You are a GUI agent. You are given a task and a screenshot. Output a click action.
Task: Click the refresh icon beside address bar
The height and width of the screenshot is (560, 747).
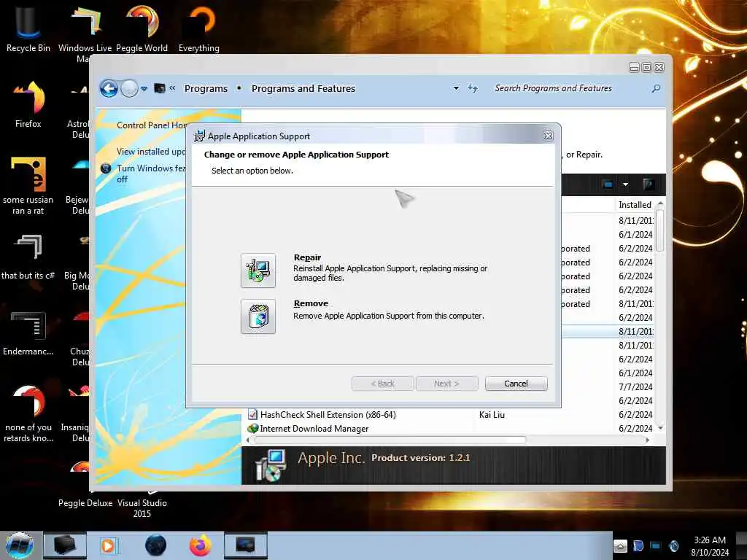[x=472, y=88]
